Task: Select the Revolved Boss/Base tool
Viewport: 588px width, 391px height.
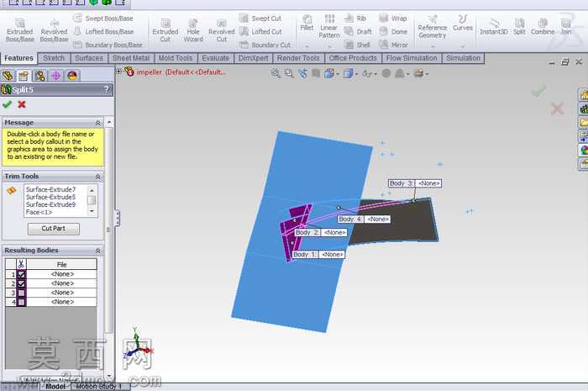Action: point(54,29)
